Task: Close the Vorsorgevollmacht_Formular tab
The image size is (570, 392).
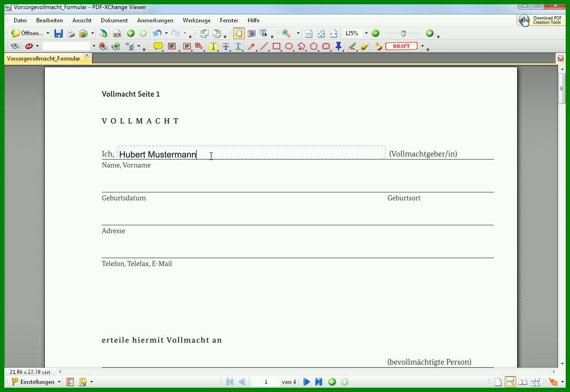Action: 87,55
